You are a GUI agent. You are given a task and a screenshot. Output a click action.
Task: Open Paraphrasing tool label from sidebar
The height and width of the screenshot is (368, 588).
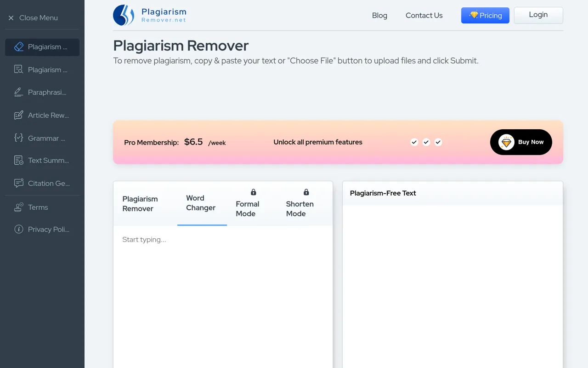[47, 92]
